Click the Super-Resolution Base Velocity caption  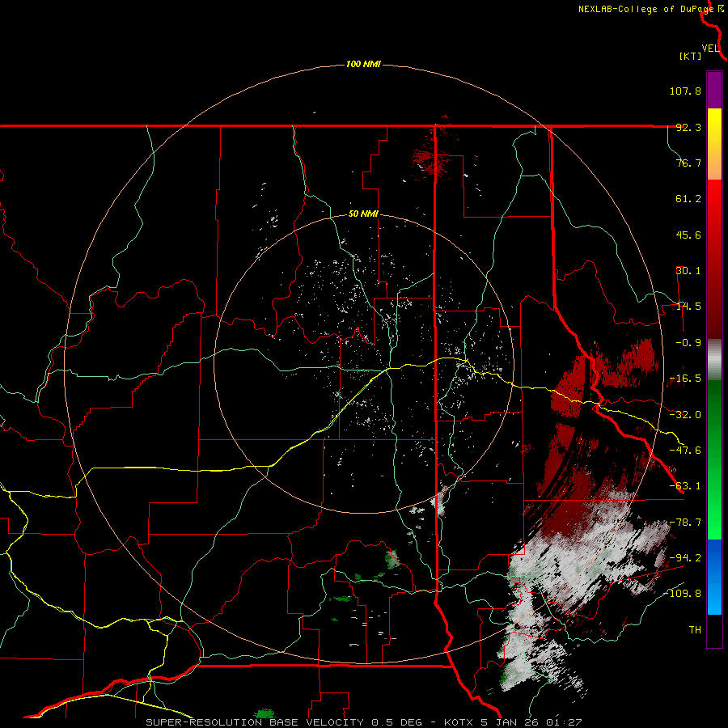point(363,722)
